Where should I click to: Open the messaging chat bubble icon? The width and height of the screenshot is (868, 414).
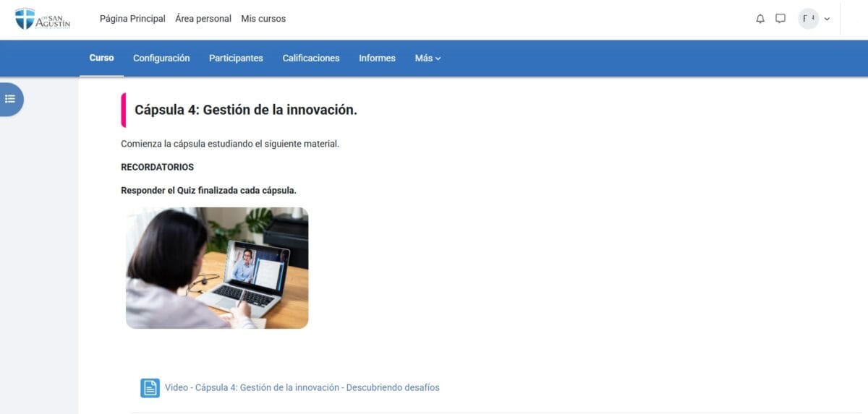780,19
